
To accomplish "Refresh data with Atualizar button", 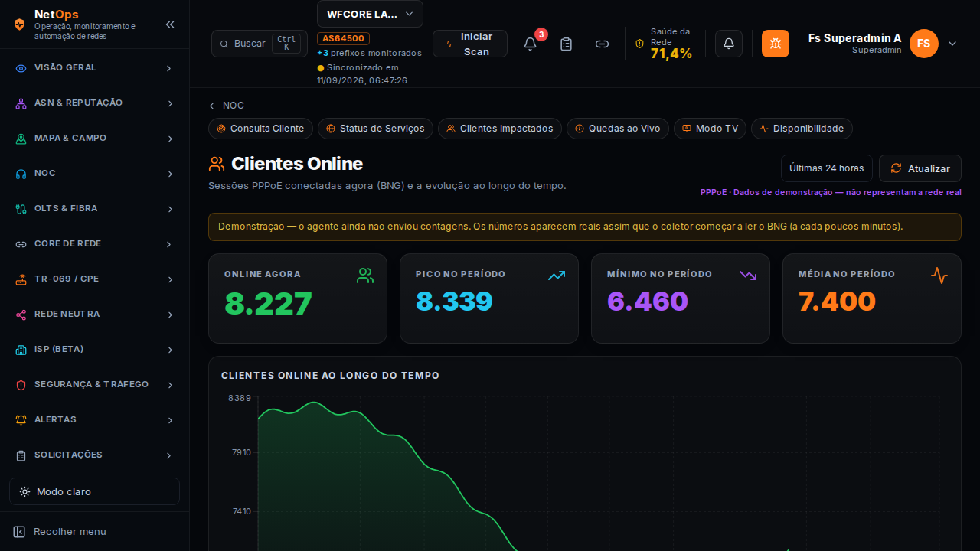I will pos(920,168).
